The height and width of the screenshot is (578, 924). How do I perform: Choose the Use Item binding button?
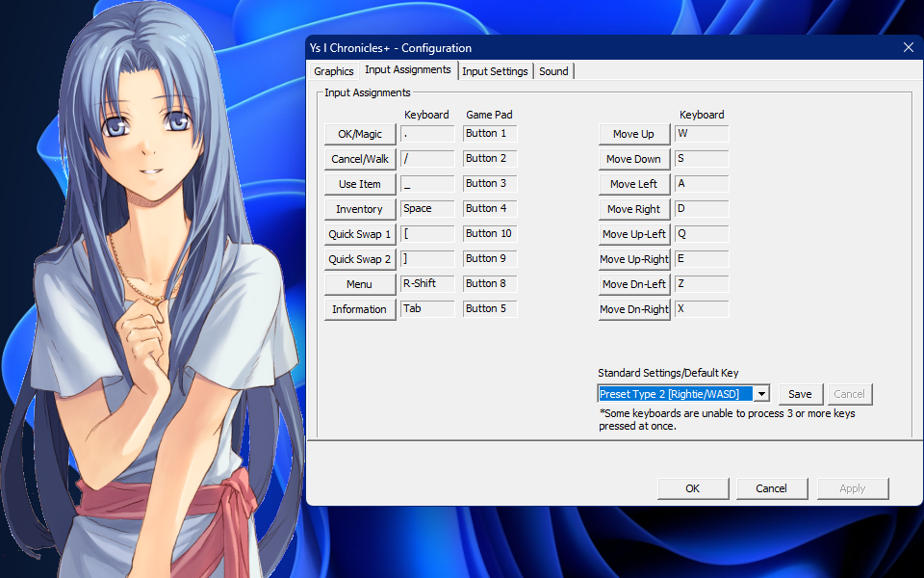(x=360, y=184)
